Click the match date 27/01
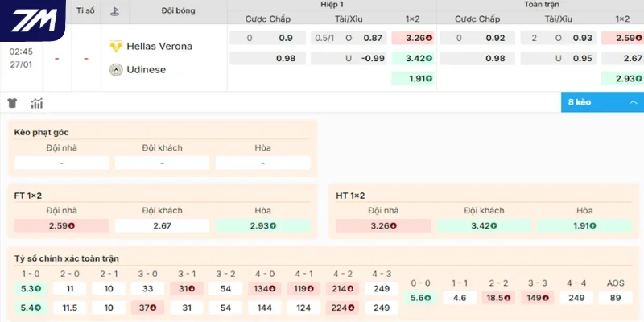644x322 pixels. click(21, 64)
